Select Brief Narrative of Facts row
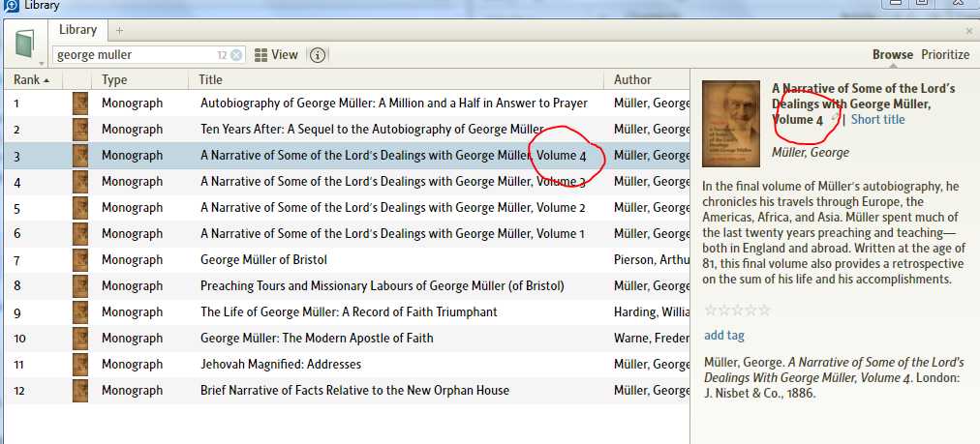980x444 pixels. pyautogui.click(x=348, y=390)
